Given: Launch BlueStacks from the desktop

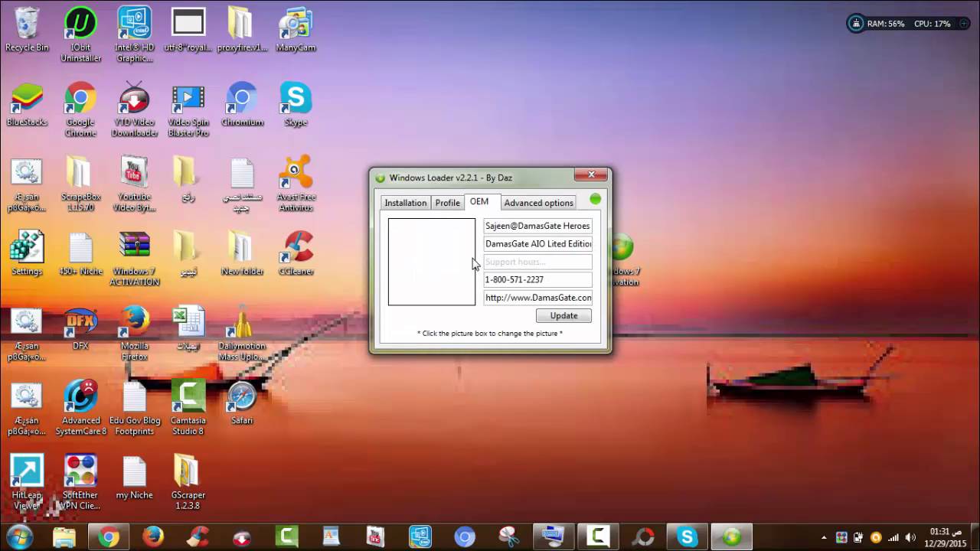Looking at the screenshot, I should click(x=27, y=105).
